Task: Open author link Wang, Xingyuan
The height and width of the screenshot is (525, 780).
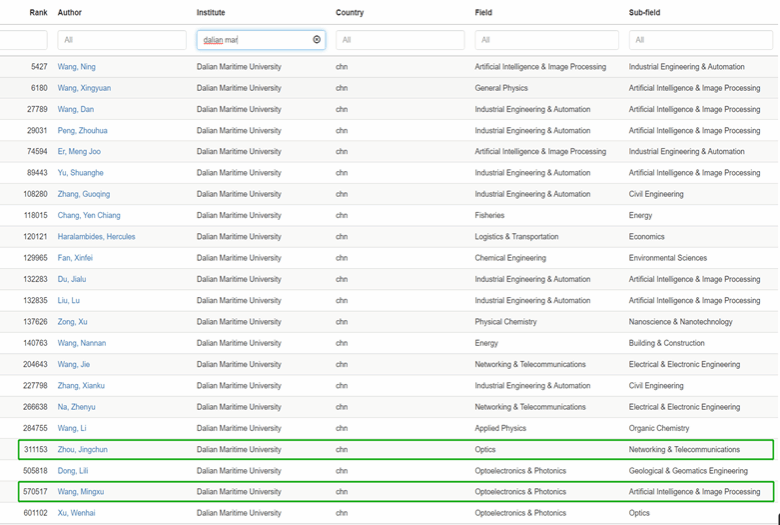Action: (x=84, y=88)
